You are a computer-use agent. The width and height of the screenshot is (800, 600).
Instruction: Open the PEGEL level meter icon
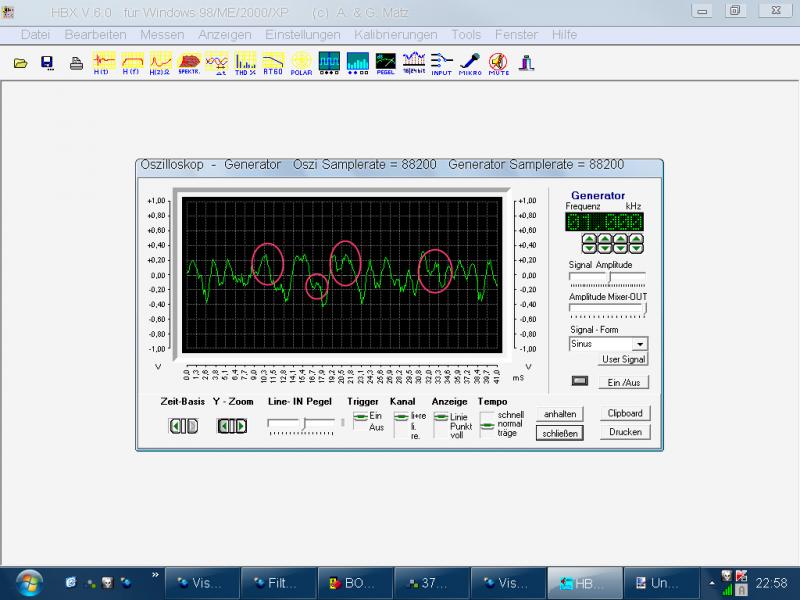(x=385, y=63)
